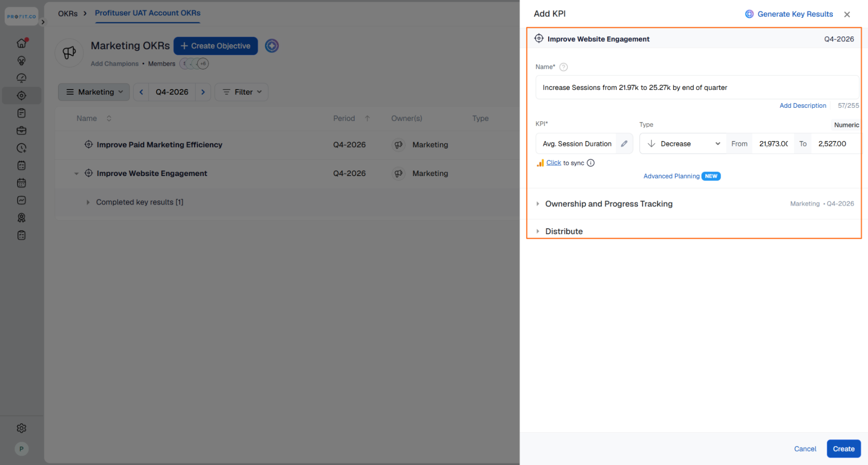
Task: Select Profituser UAT Account OKRs tab
Action: (148, 13)
